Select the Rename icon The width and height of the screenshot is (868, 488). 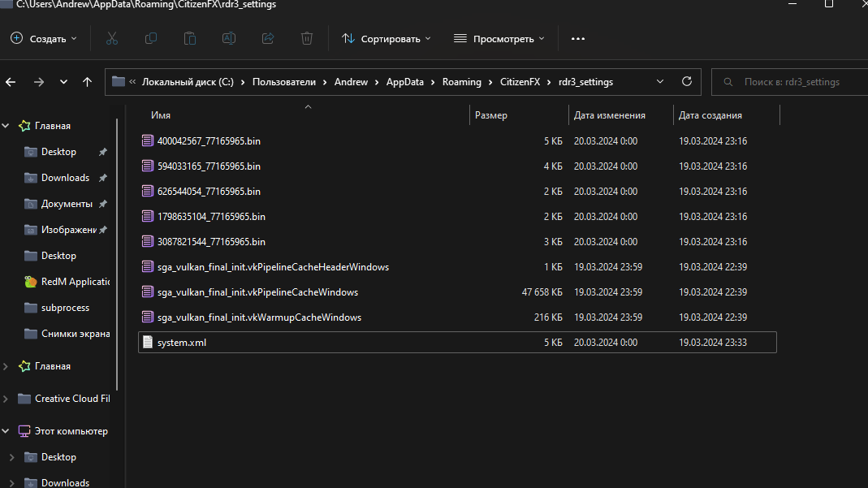229,38
